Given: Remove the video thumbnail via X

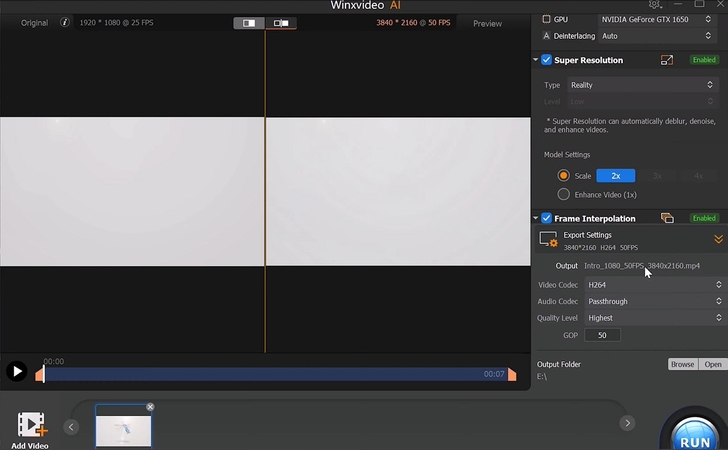Looking at the screenshot, I should pos(150,407).
